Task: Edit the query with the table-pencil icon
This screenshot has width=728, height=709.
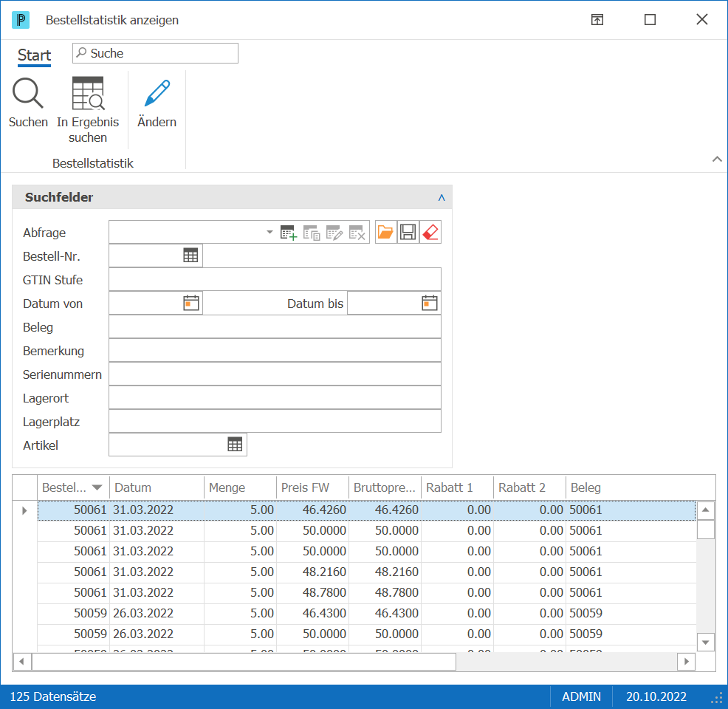Action: [334, 232]
